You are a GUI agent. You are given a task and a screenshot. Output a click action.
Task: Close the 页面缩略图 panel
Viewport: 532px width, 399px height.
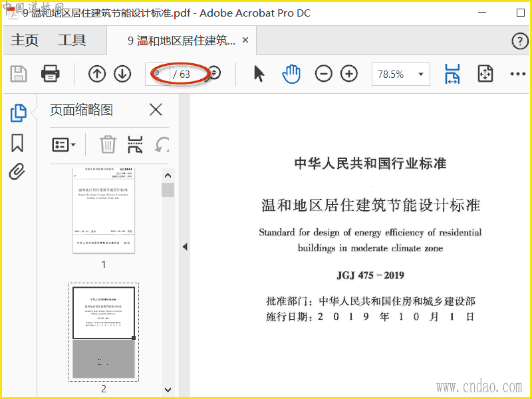pos(156,110)
